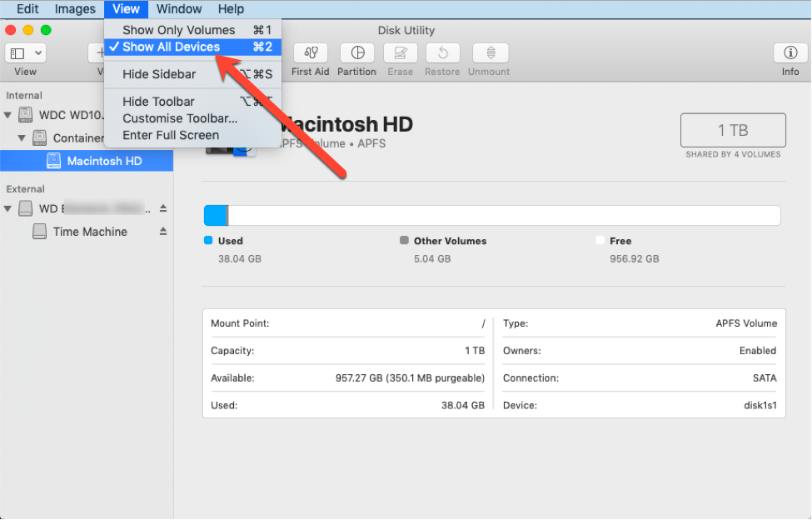Viewport: 812px width, 520px height.
Task: Select Macintosh HD in the sidebar
Action: [87, 161]
